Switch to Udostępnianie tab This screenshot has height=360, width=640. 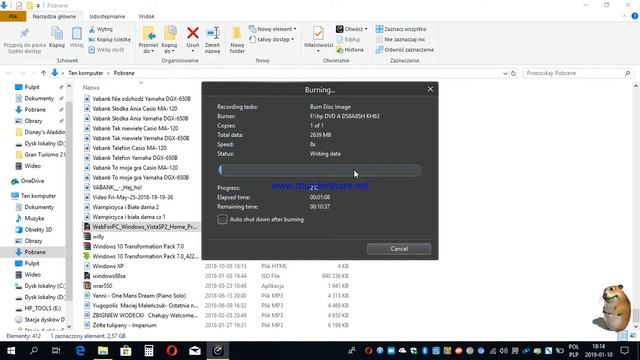point(107,16)
